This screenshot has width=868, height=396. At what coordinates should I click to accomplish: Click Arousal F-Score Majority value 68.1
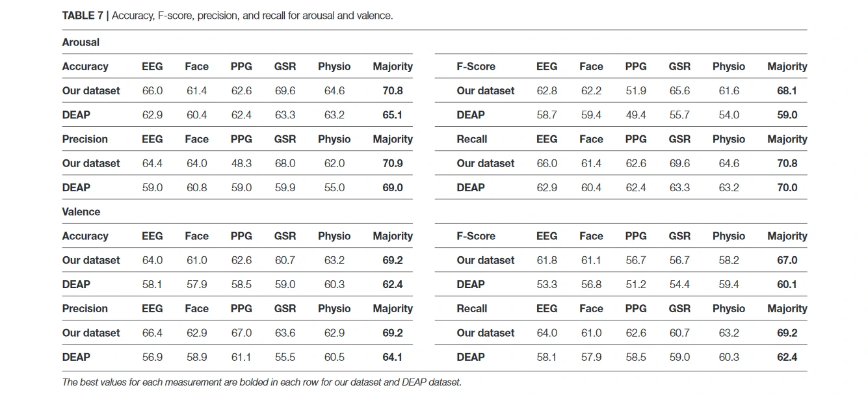pyautogui.click(x=787, y=91)
